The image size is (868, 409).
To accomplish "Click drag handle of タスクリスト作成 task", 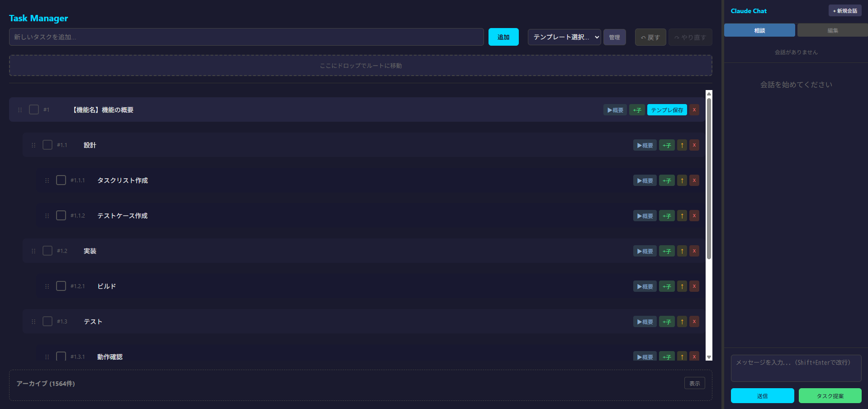I will 47,181.
